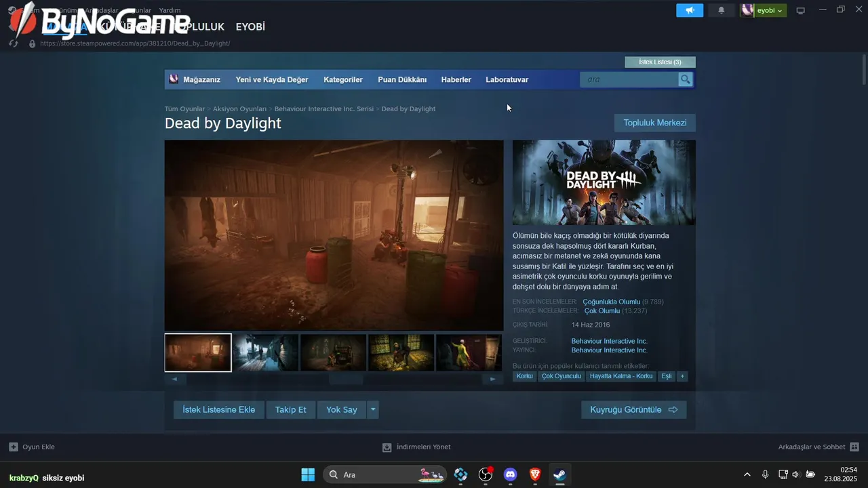Open the EYOBİ profile tab
Viewport: 868px width, 488px height.
pos(250,26)
